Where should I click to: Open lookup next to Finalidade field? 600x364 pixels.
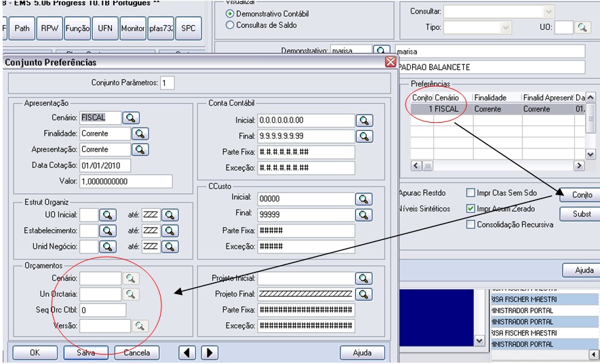[x=140, y=134]
